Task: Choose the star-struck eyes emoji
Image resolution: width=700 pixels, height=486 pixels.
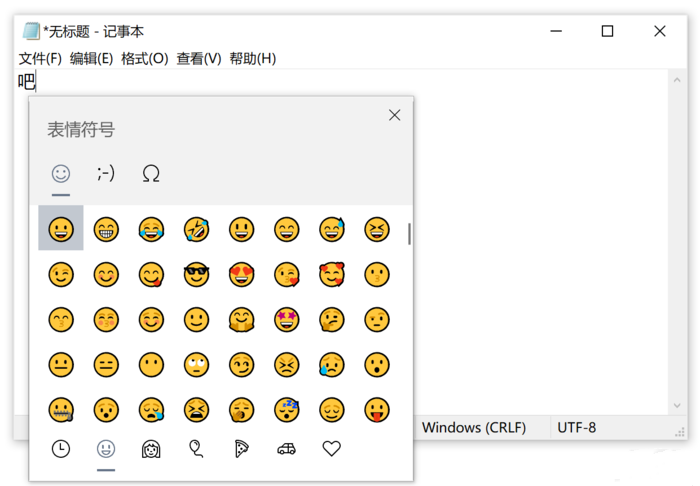Action: (286, 320)
